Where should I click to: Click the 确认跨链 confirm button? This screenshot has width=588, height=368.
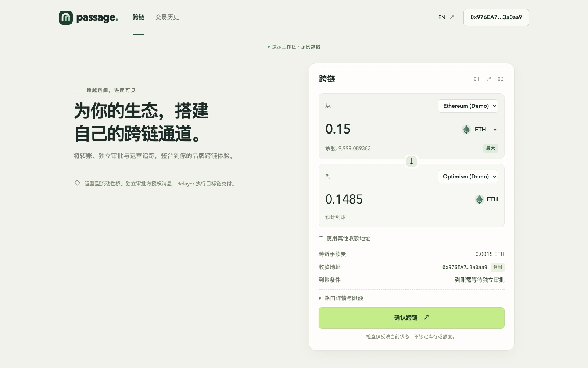click(412, 318)
